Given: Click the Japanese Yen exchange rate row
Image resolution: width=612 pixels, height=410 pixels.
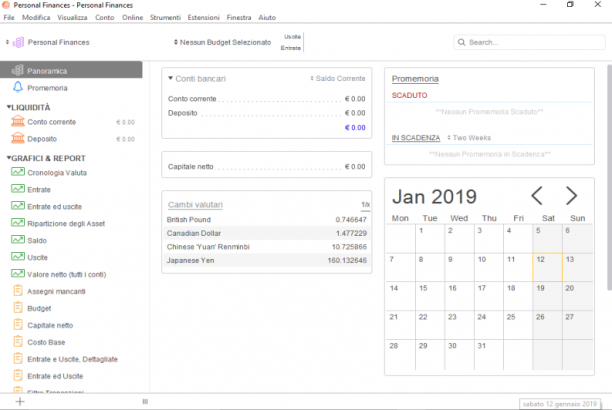Looking at the screenshot, I should click(267, 260).
